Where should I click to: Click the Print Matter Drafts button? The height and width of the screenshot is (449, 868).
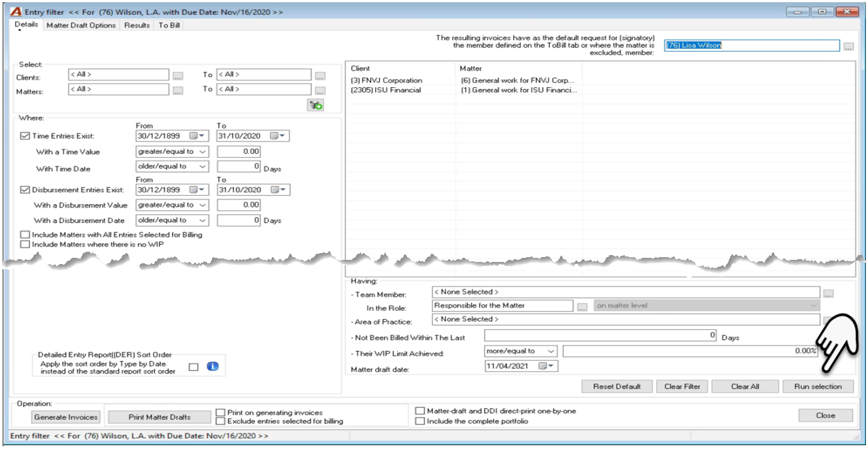click(x=159, y=417)
